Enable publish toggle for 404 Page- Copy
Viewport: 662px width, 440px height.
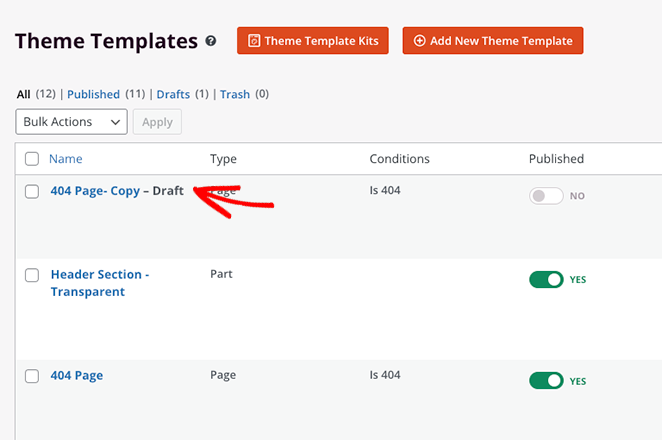tap(546, 196)
